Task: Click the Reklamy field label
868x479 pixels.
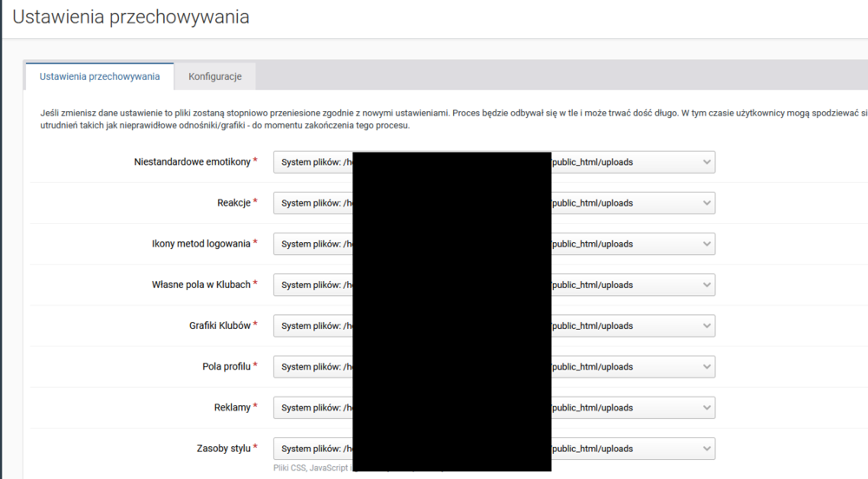Action: pos(232,407)
